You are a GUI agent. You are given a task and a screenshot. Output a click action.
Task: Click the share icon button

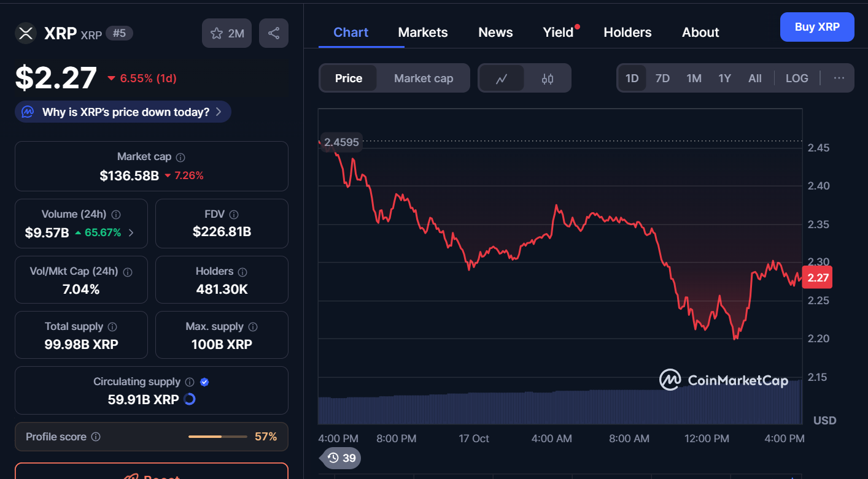(274, 33)
